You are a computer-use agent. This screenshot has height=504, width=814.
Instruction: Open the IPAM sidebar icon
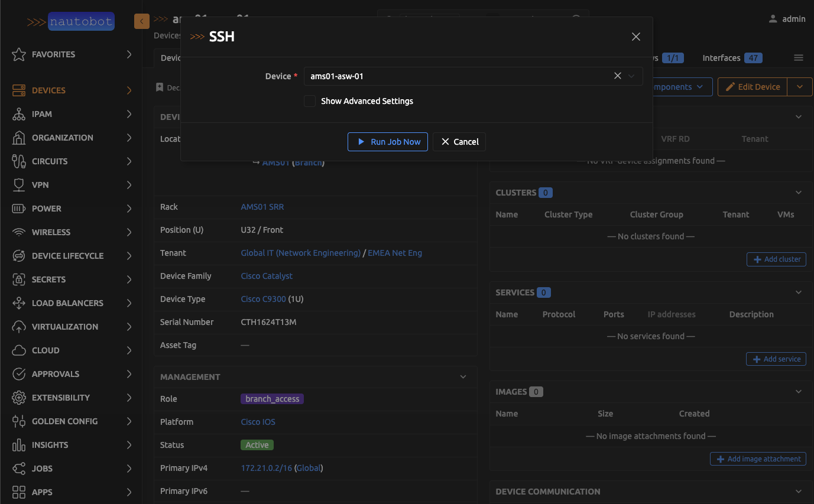tap(19, 114)
